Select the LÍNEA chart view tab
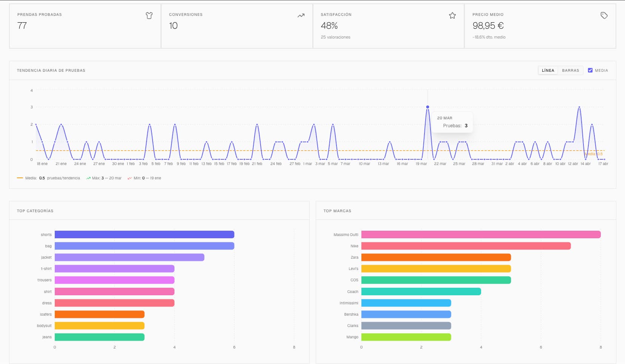 pos(548,70)
